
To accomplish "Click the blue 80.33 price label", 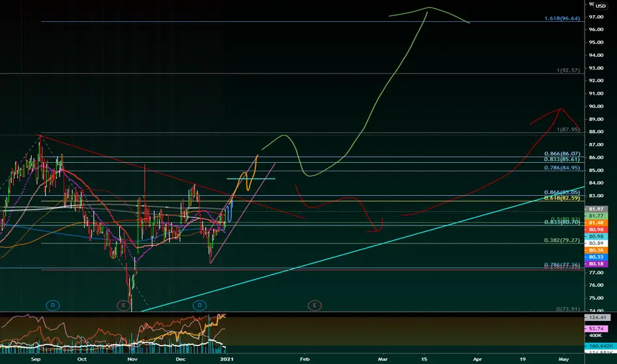I will coord(596,257).
